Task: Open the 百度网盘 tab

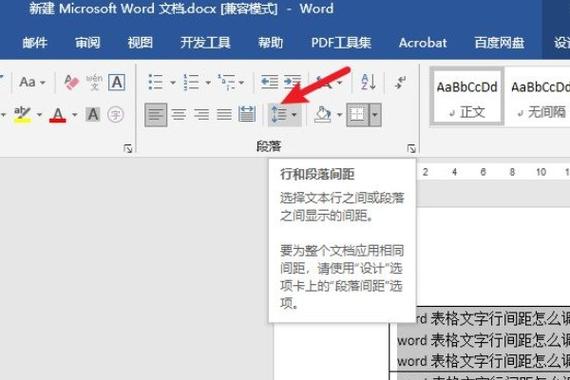Action: (x=499, y=43)
